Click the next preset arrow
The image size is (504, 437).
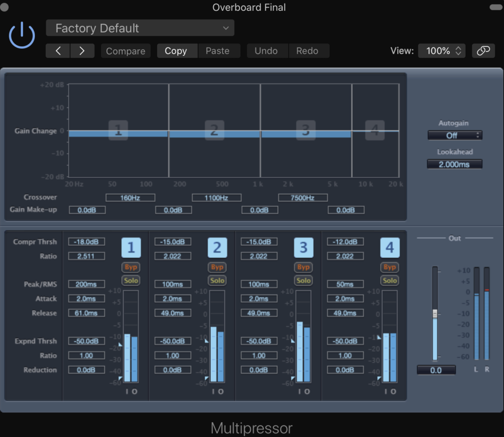pyautogui.click(x=82, y=51)
